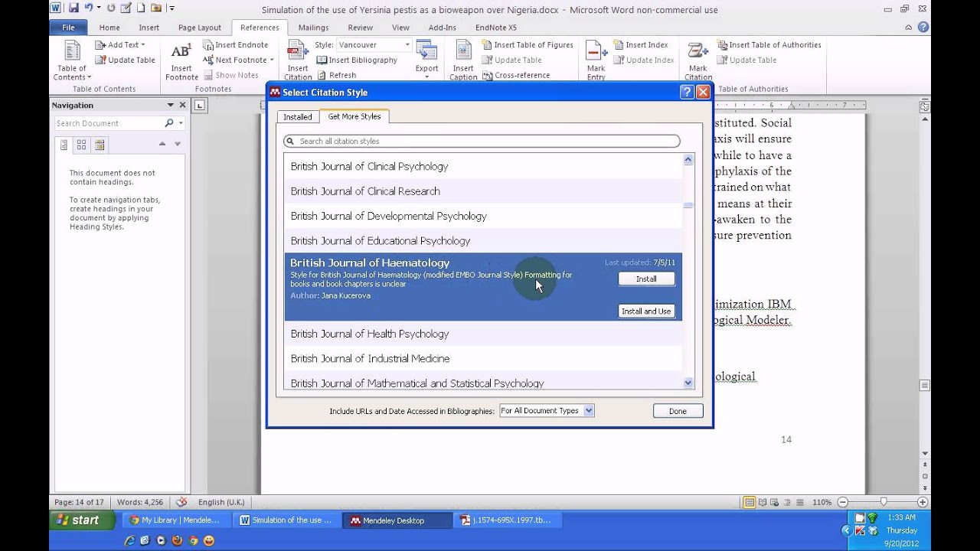Click the proofing errors icon in status bar
The height and width of the screenshot is (551, 980).
[181, 502]
